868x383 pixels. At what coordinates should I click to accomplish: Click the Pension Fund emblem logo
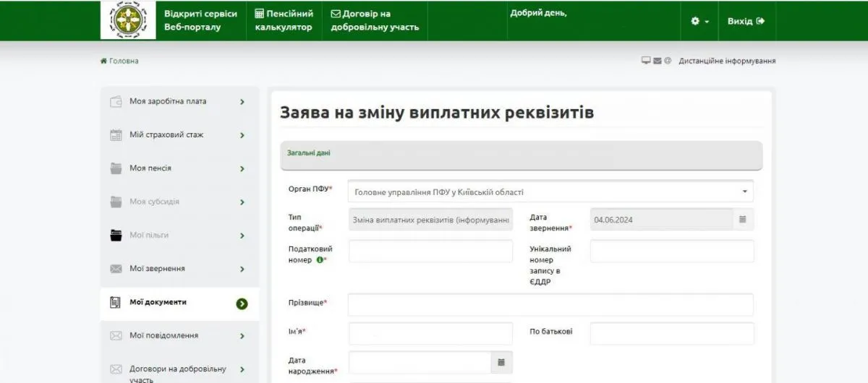(128, 20)
